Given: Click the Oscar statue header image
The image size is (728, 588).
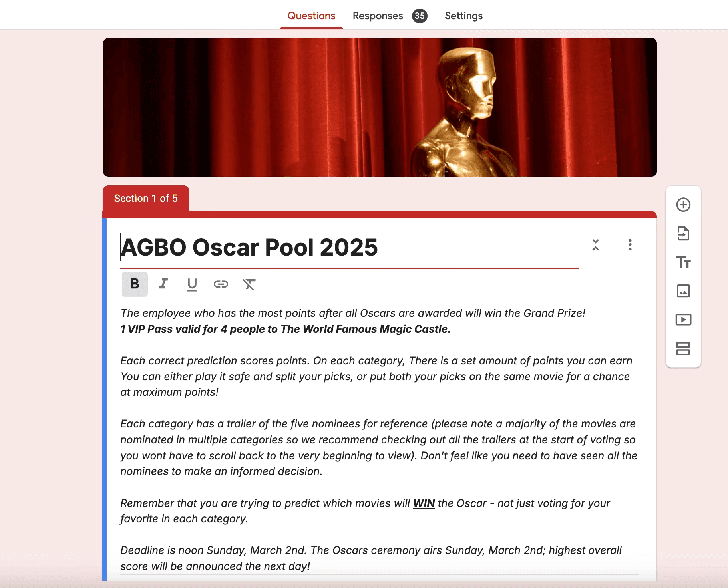Looking at the screenshot, I should (380, 107).
